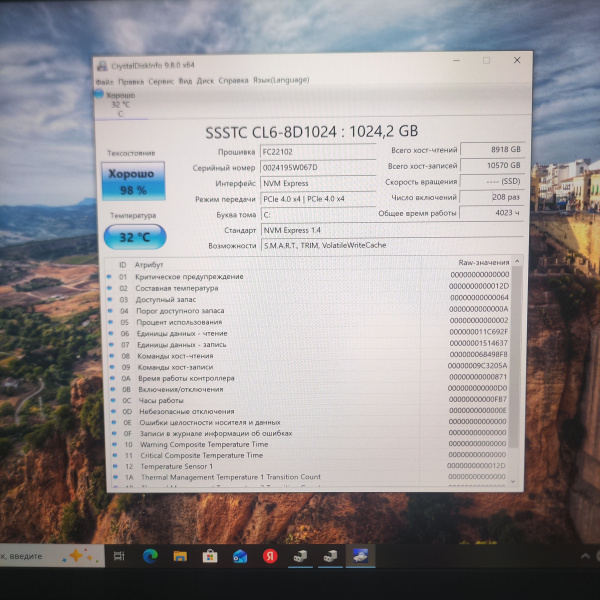Click the taskbar search box
600x600 pixels.
[52, 556]
